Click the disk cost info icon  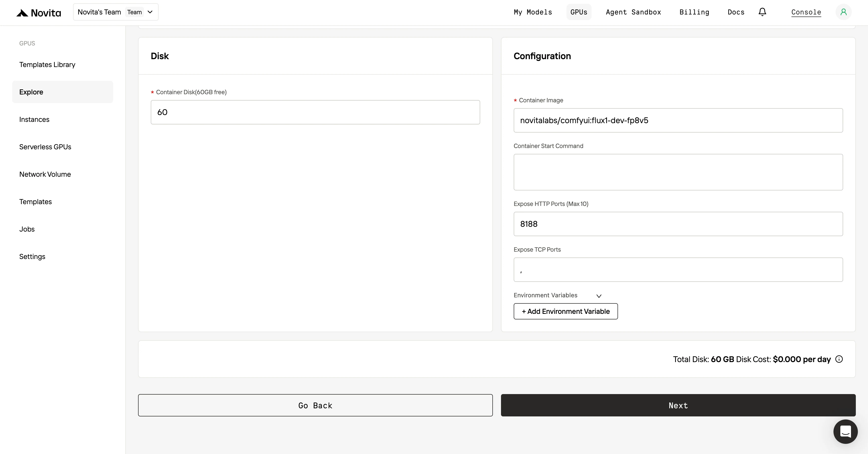pos(839,359)
